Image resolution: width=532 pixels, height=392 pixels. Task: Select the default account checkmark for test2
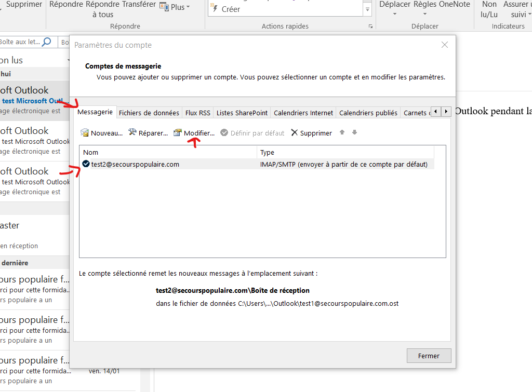tap(86, 164)
